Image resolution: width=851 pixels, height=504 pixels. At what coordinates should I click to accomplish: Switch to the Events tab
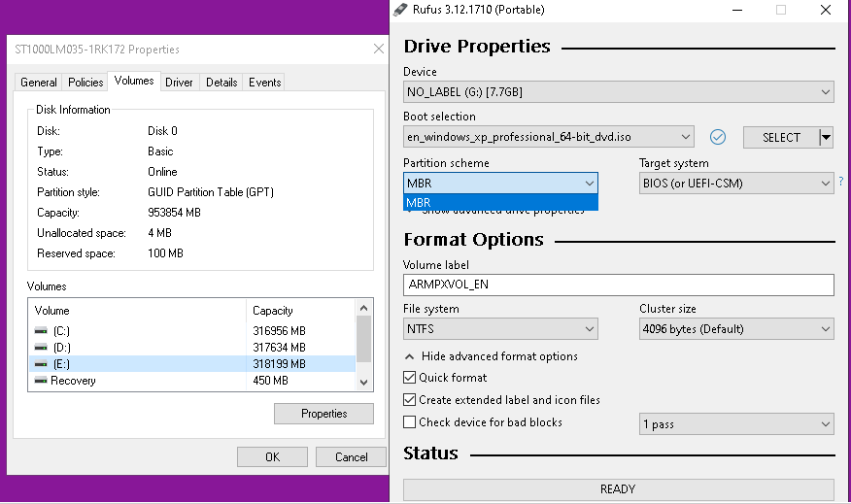(x=265, y=82)
